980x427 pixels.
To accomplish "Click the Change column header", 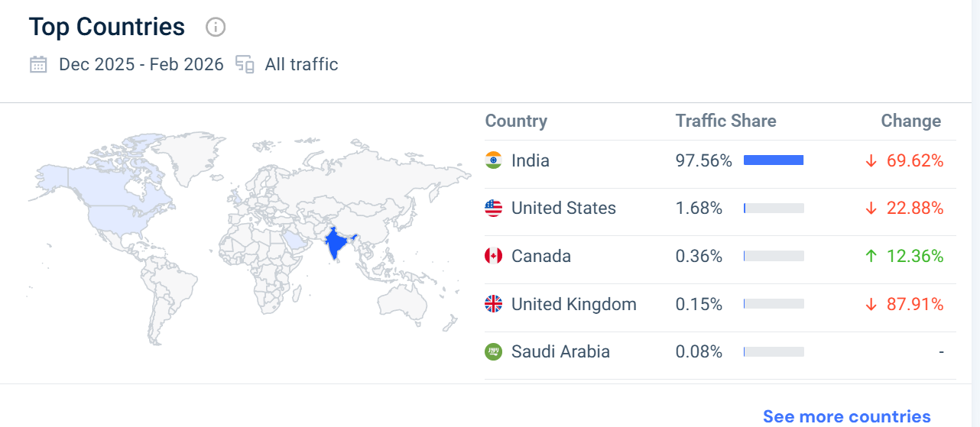I will click(x=910, y=121).
